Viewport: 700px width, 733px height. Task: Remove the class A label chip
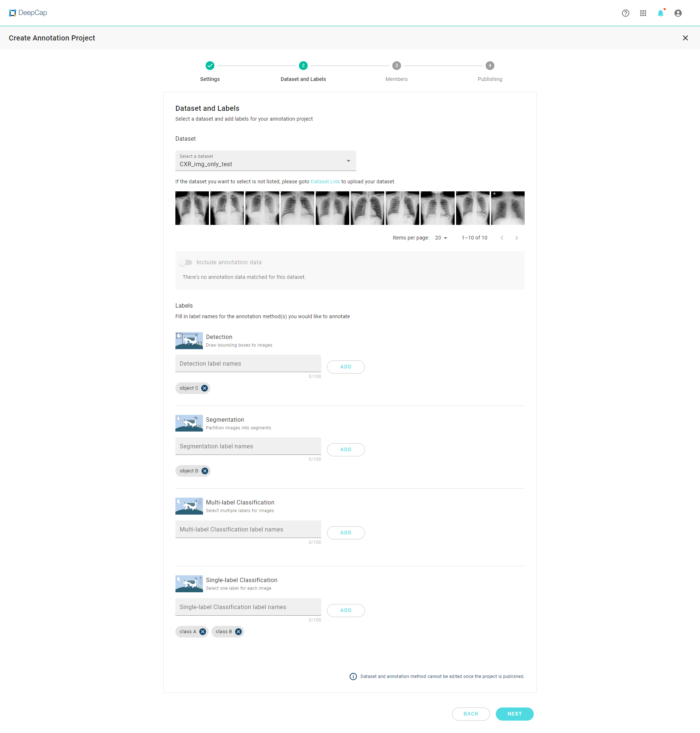pyautogui.click(x=203, y=632)
